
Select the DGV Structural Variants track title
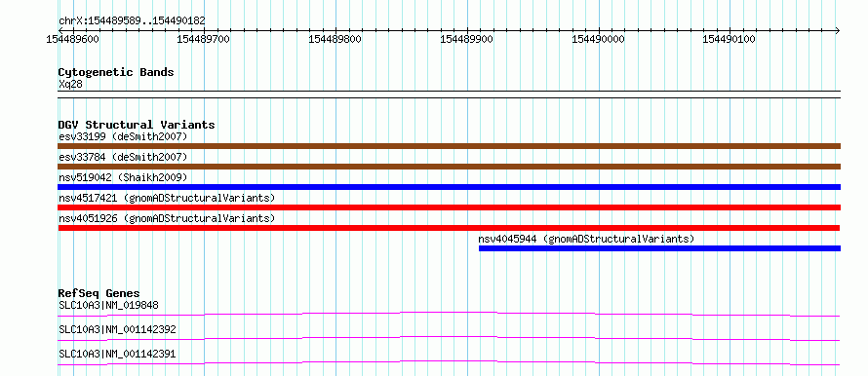[x=137, y=125]
